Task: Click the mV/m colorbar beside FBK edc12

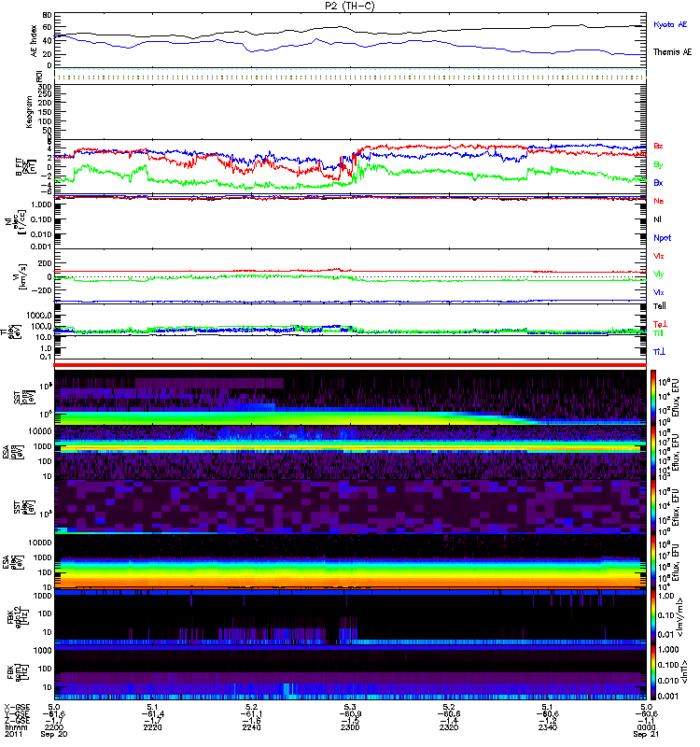Action: click(653, 616)
